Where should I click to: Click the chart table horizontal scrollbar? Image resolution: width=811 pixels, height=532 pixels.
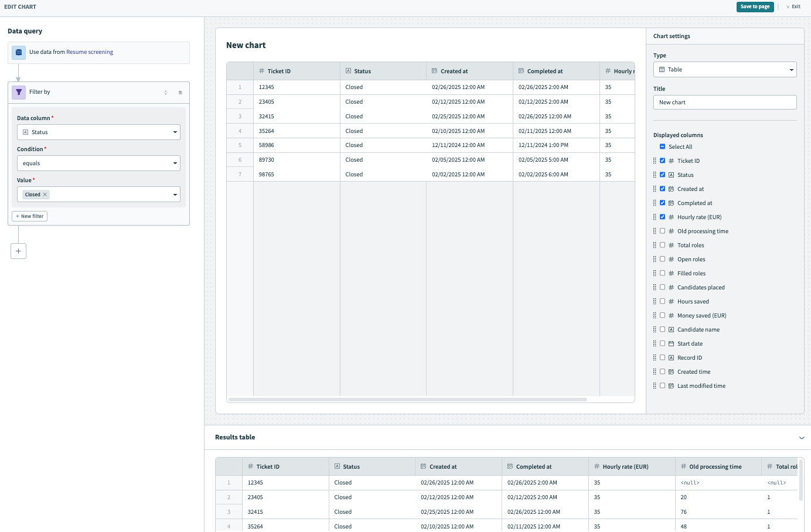click(407, 400)
